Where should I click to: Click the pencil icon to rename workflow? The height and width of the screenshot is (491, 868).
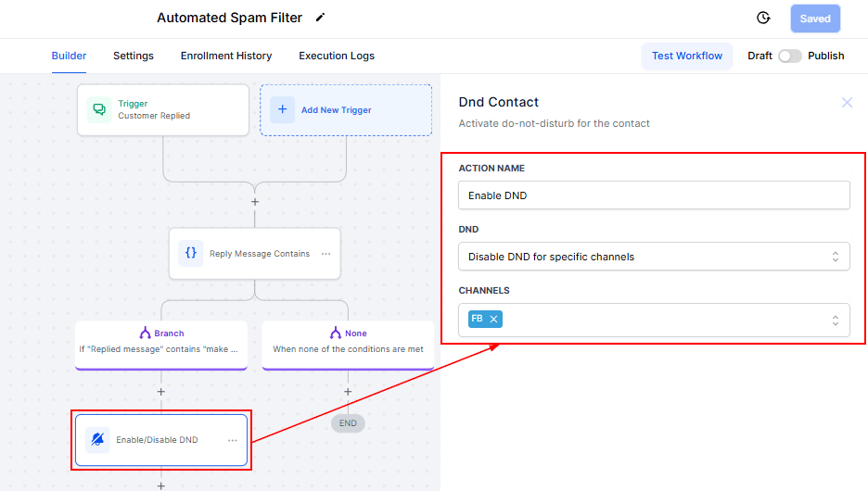pyautogui.click(x=321, y=18)
